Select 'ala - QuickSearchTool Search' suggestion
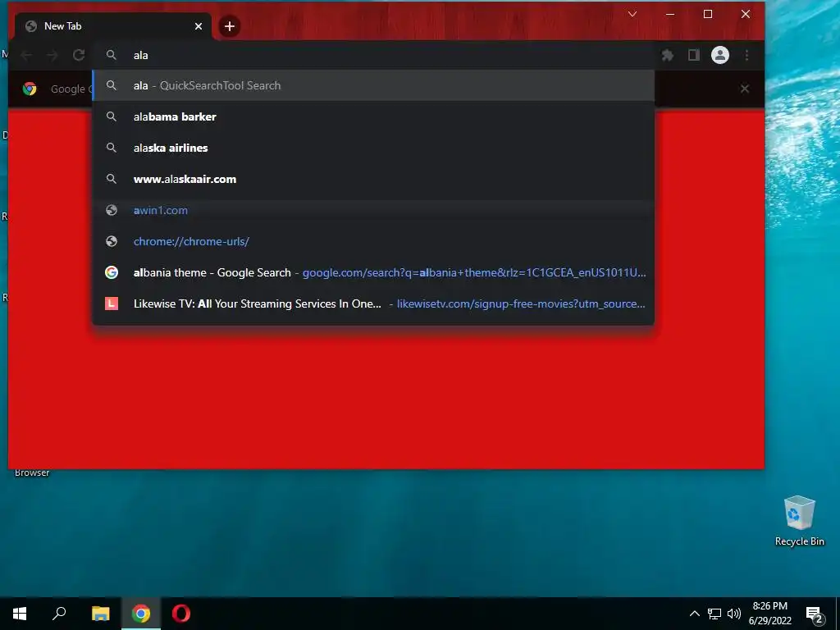Viewport: 840px width, 630px height. [373, 85]
